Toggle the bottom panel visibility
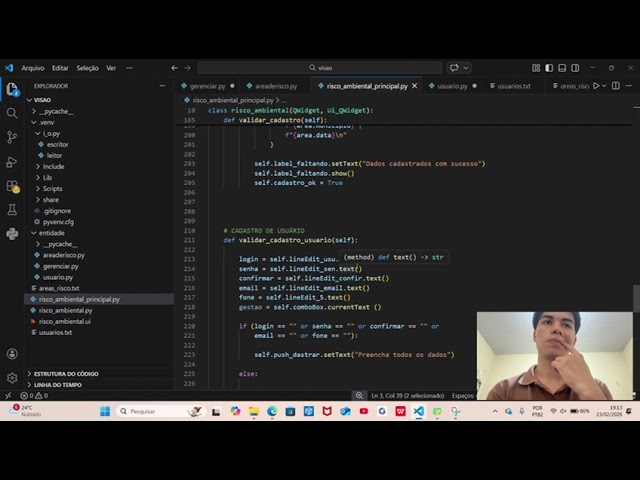Screen dimensions: 640x480 coord(562,68)
